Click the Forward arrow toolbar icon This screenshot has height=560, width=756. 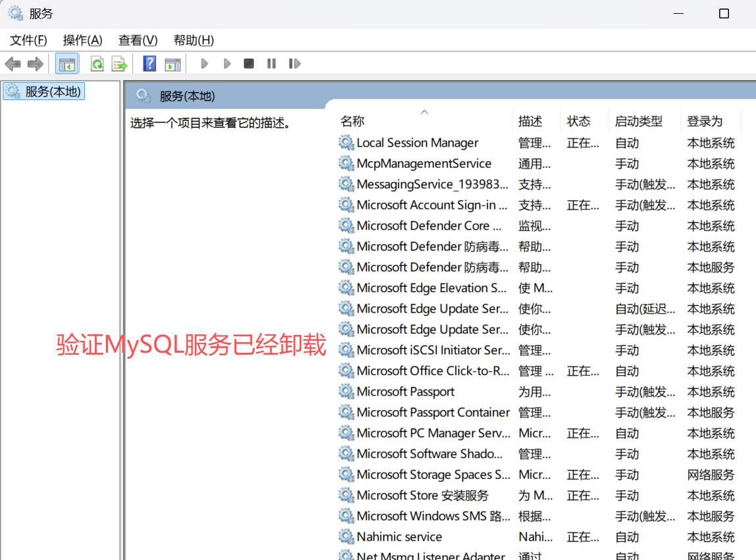[36, 64]
